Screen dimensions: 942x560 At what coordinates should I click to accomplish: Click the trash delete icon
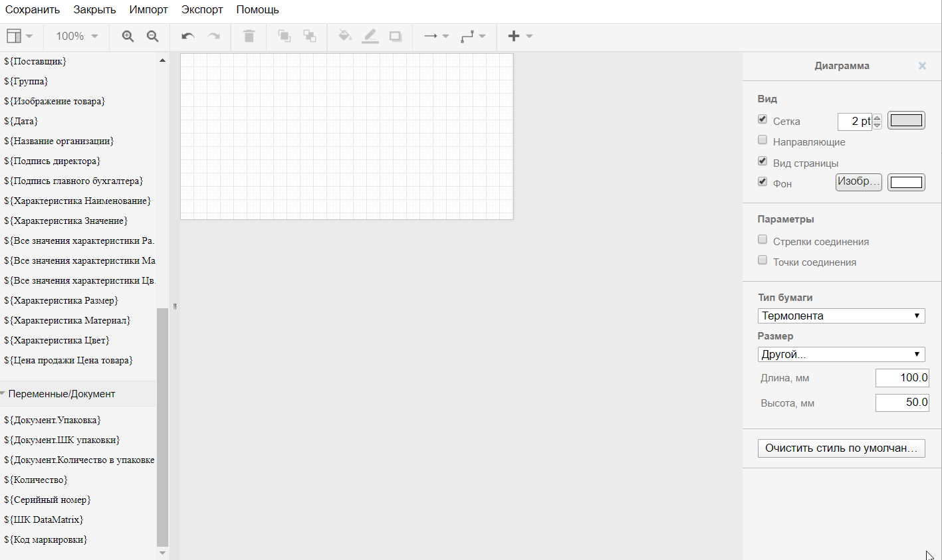coord(249,37)
